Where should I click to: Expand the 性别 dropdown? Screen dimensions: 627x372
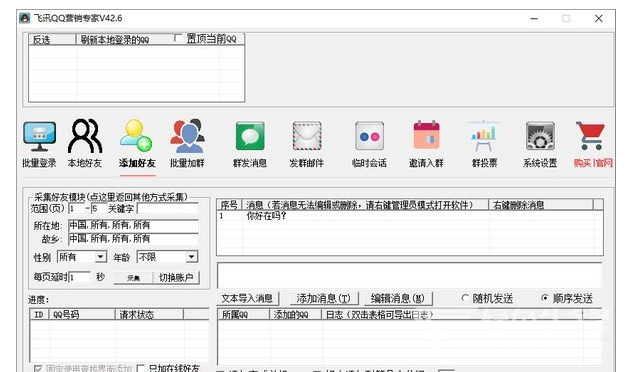[x=101, y=256]
